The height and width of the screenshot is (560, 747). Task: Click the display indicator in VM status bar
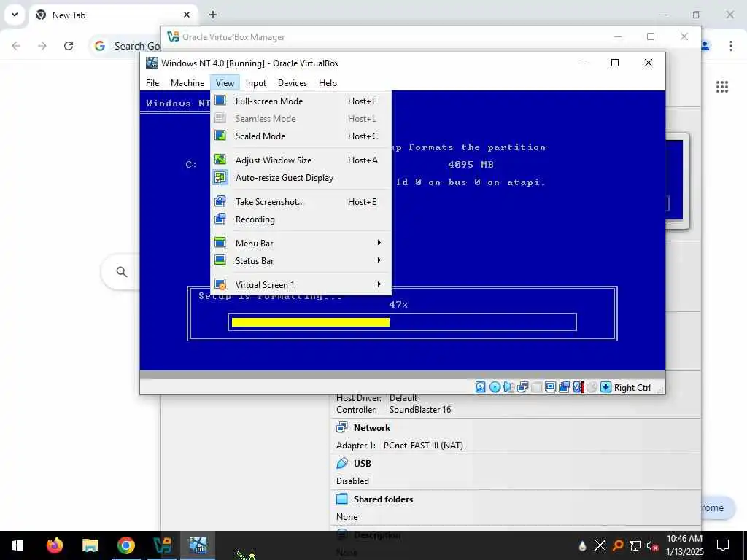550,387
